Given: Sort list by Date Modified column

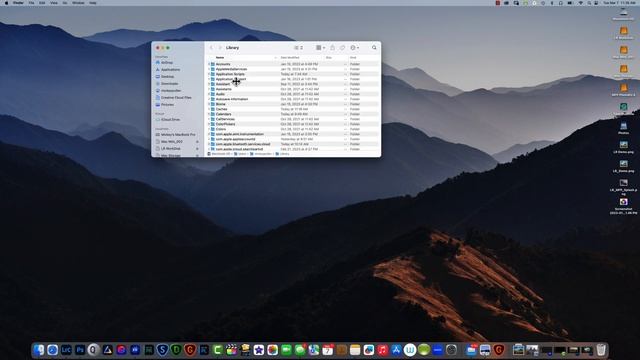Looking at the screenshot, I should (290, 58).
